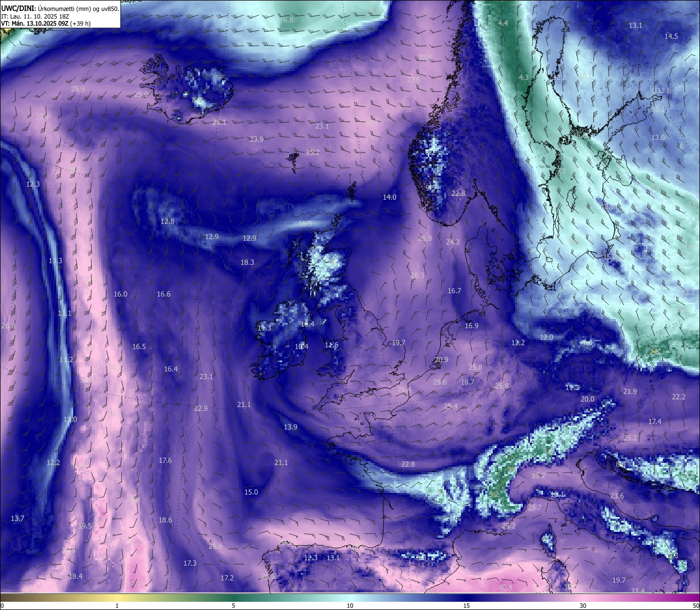This screenshot has width=700, height=610.
Task: Click the 13.6 value in the upper right
Action: [664, 90]
